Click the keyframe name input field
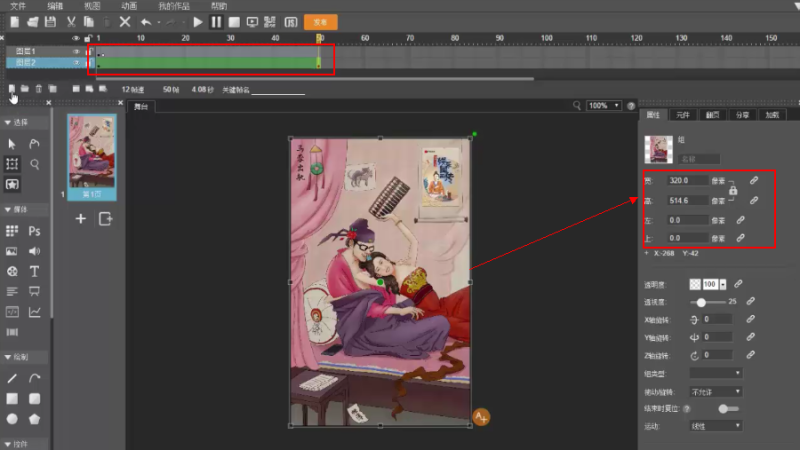800x450 pixels. (278, 90)
